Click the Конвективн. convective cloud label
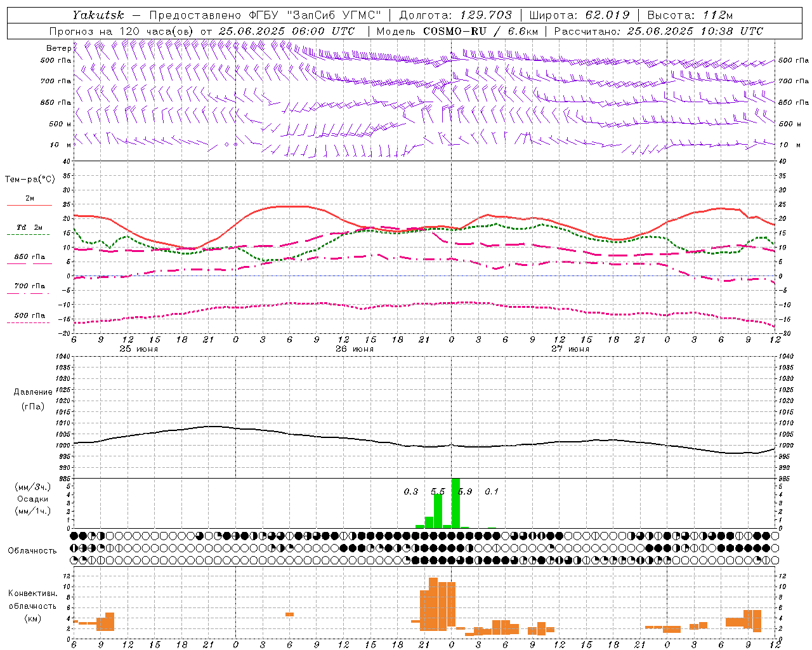 [32, 594]
